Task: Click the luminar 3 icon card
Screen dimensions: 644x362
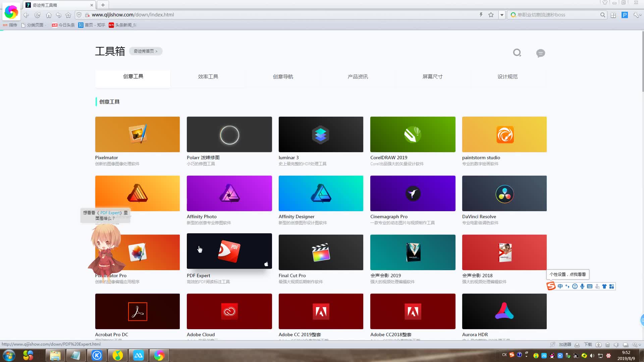Action: [321, 134]
